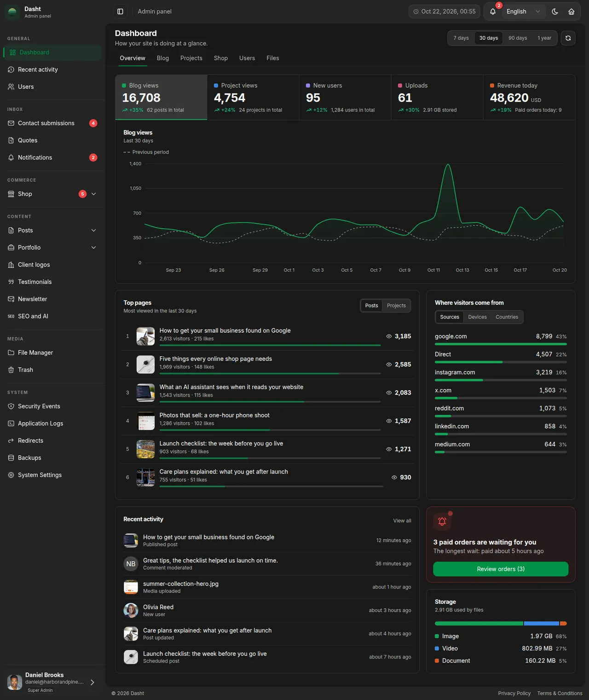
Task: Open Trash in sidebar
Action: click(x=52, y=370)
